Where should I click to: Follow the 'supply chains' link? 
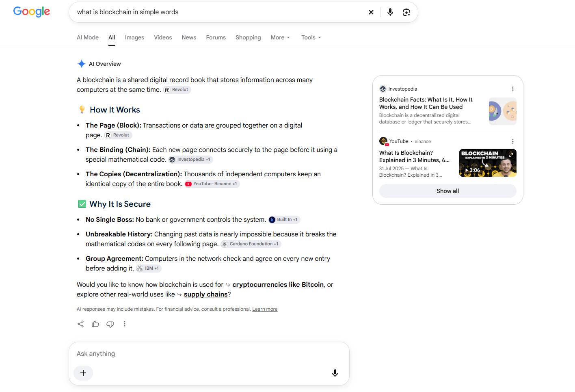tap(205, 295)
